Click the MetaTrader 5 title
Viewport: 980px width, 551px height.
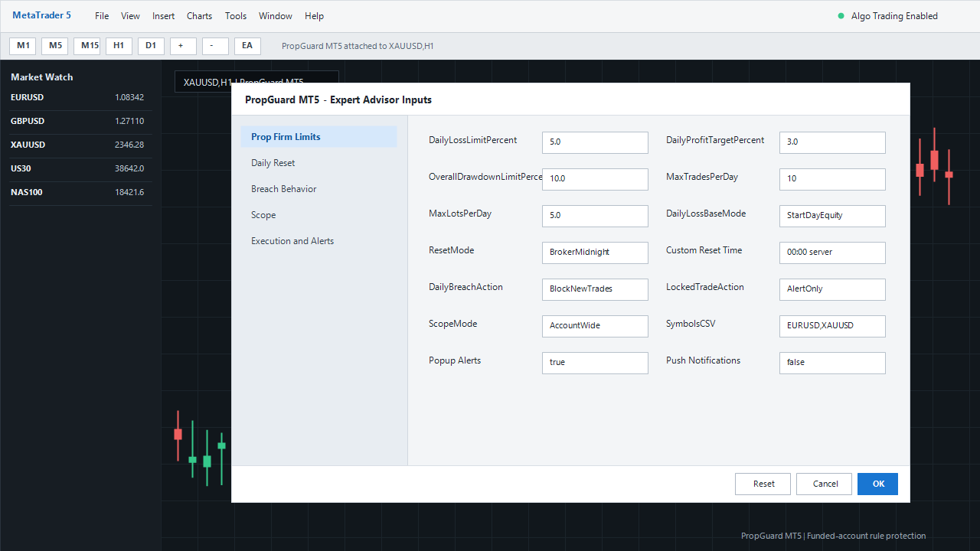(41, 15)
